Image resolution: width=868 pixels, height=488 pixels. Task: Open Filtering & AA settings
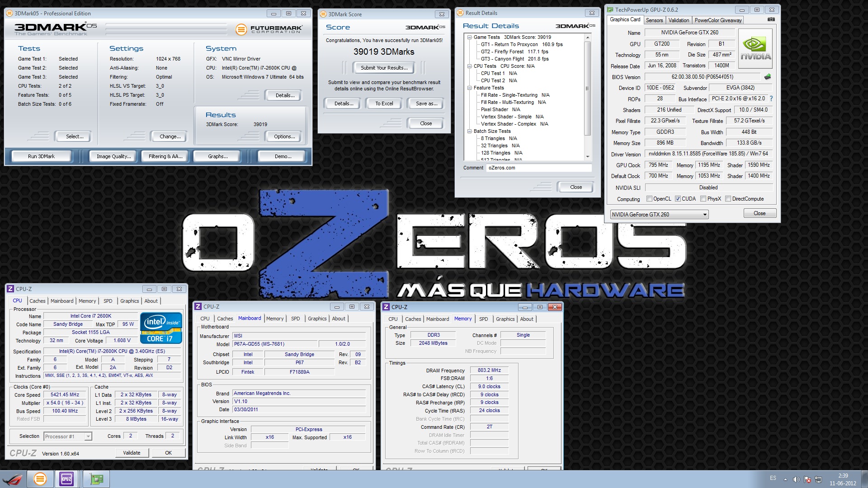point(165,156)
